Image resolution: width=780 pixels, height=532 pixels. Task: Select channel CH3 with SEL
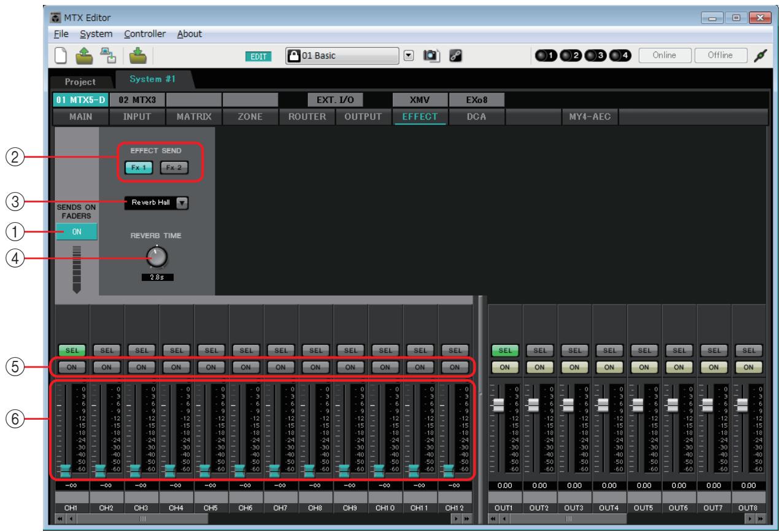tap(142, 351)
